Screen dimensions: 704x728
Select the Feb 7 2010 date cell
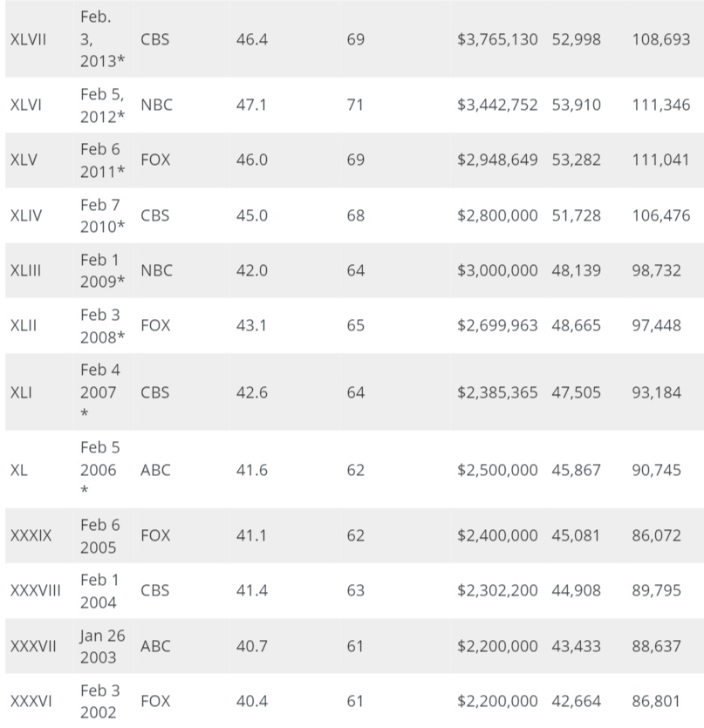[x=103, y=215]
